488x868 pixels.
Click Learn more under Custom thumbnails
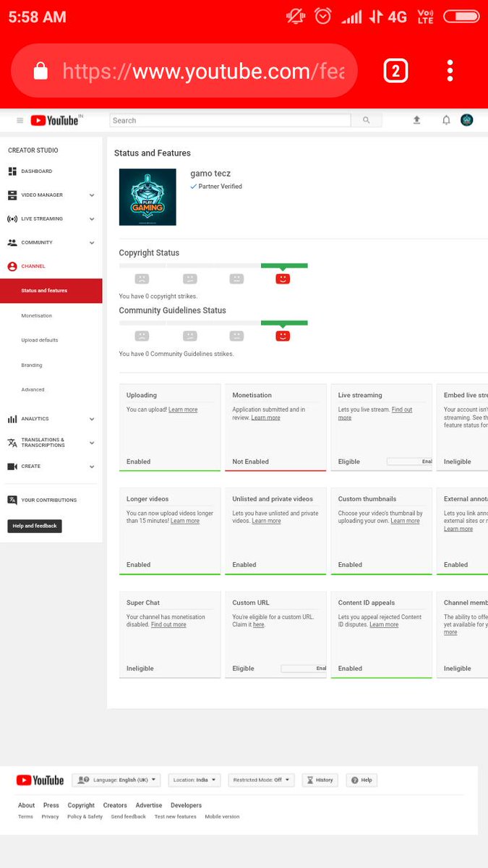click(x=405, y=521)
